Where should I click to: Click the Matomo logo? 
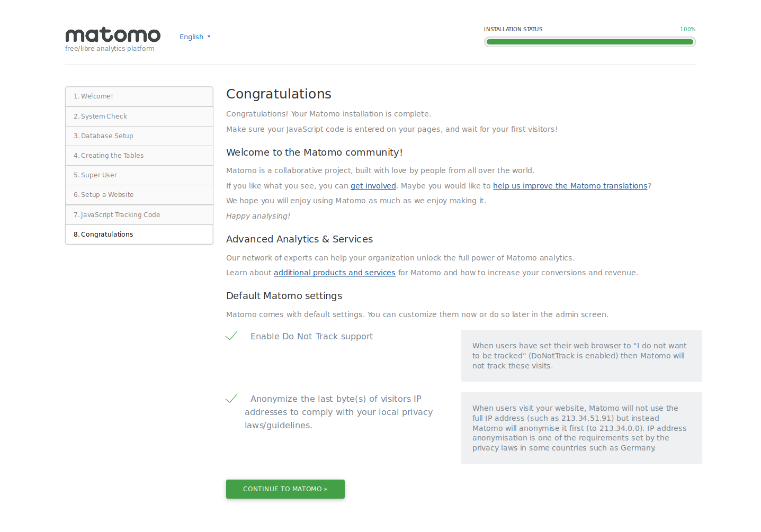pos(112,35)
